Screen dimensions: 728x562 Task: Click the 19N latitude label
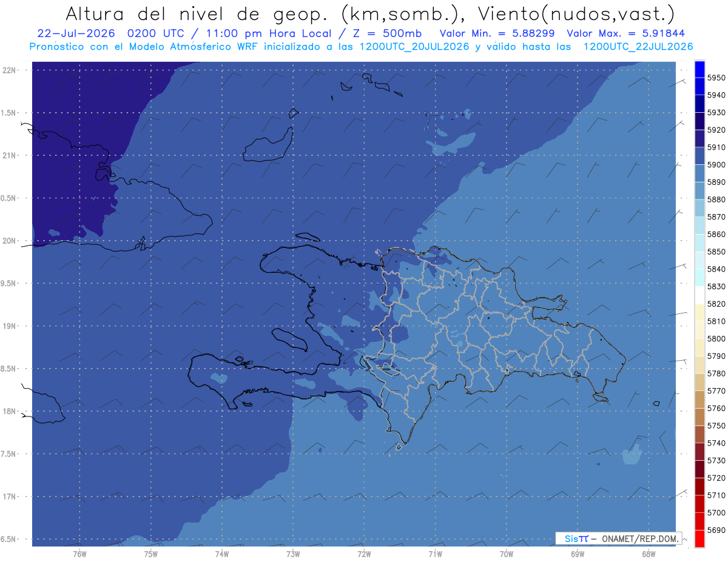coord(10,326)
